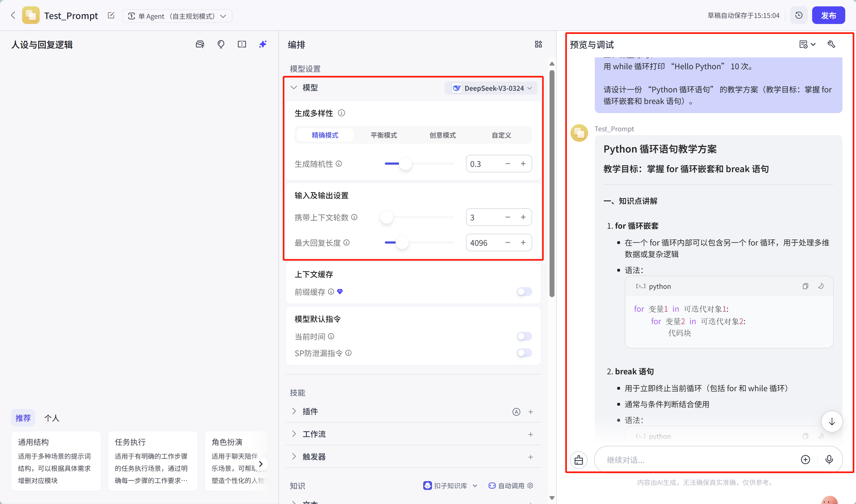Viewport: 856px width, 504px height.
Task: Select the 精确模式 tab
Action: (x=325, y=135)
